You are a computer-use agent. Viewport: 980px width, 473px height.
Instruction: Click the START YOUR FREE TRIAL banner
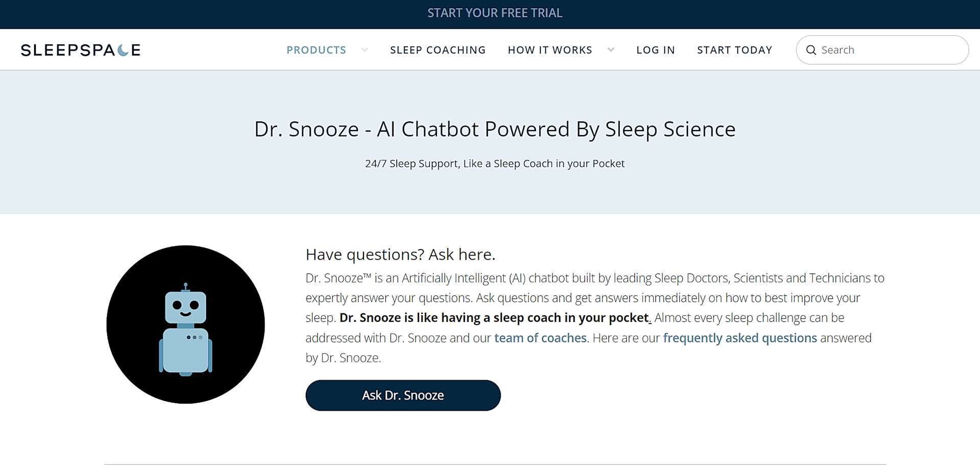point(495,13)
